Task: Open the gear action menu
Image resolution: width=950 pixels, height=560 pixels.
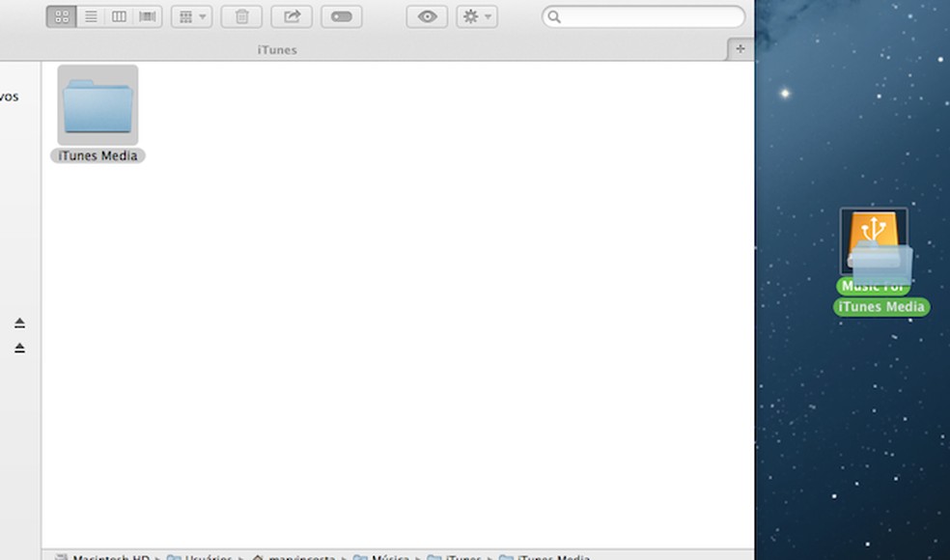Action: (477, 17)
